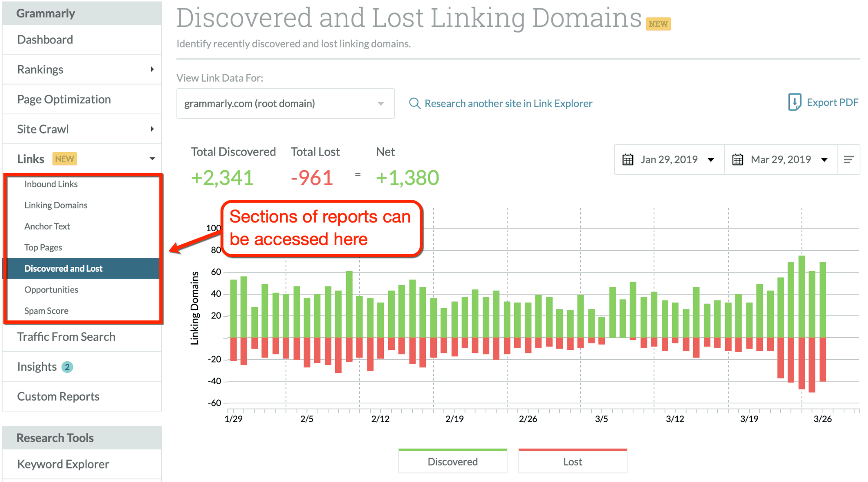Select Spam Score in the Links submenu
Viewport: 868px width, 482px height.
point(46,310)
